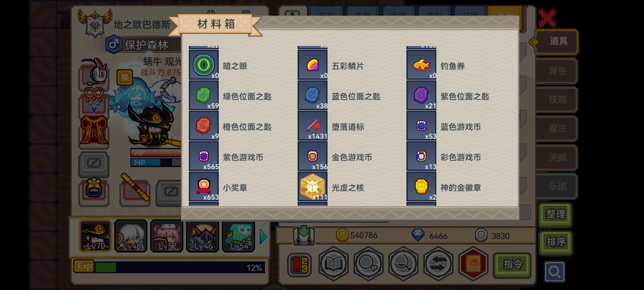Tap the 五彩鳞片 rainbow scale icon
This screenshot has width=644, height=290.
click(312, 65)
